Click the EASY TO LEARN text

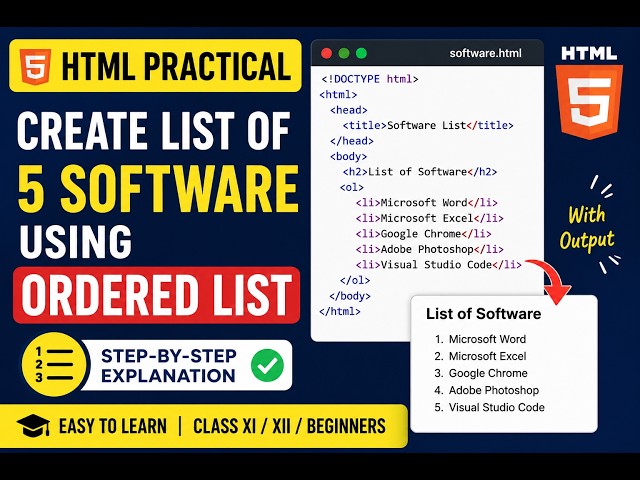point(113,426)
